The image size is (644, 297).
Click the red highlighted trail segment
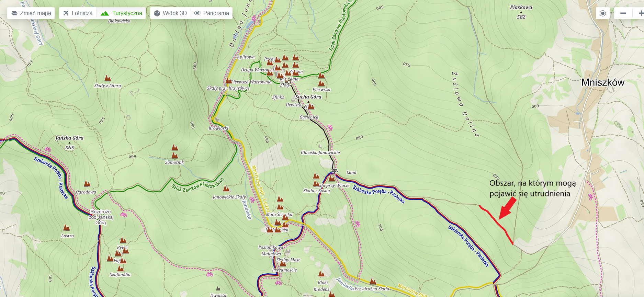click(x=496, y=223)
